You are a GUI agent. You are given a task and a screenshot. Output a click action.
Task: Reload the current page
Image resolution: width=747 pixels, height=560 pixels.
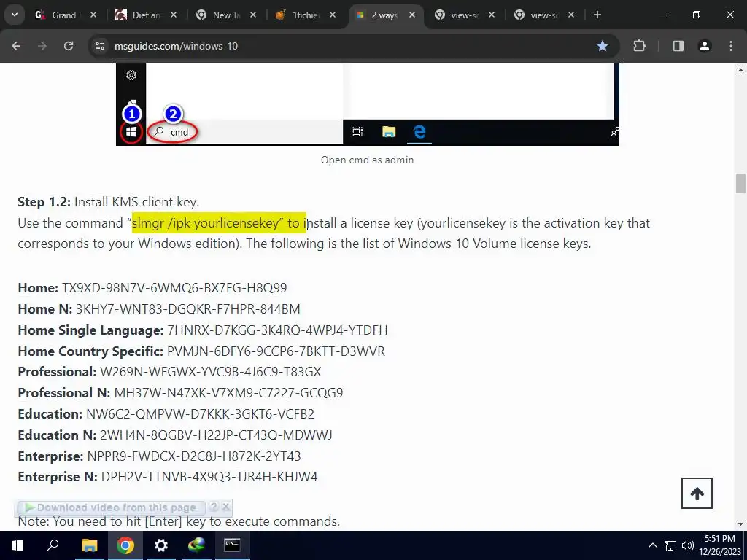tap(69, 46)
